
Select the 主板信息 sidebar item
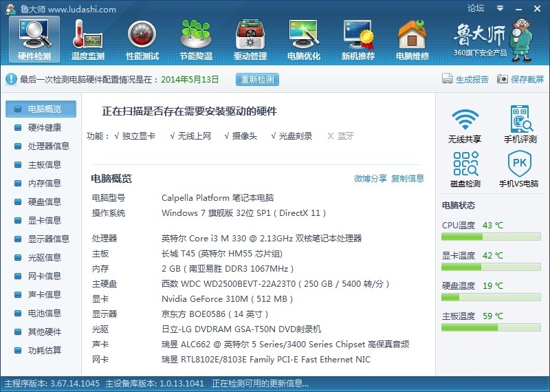(x=41, y=164)
